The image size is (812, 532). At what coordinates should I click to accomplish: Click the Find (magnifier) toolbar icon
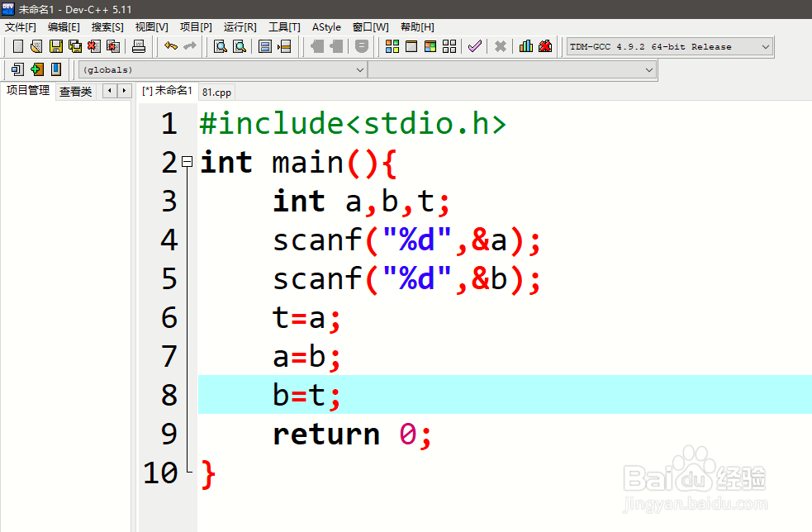point(221,46)
